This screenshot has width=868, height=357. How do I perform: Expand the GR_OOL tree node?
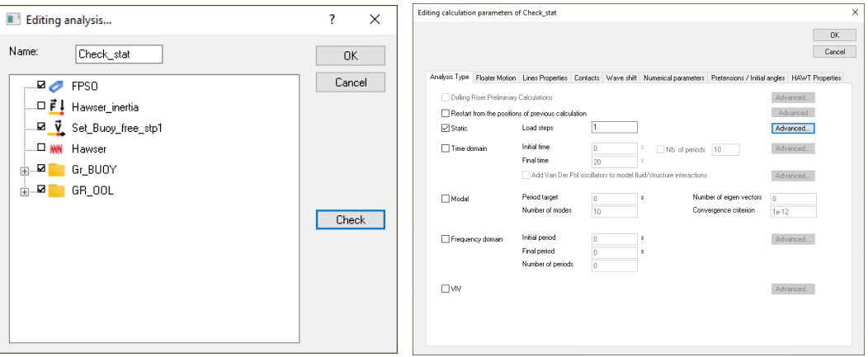point(22,192)
